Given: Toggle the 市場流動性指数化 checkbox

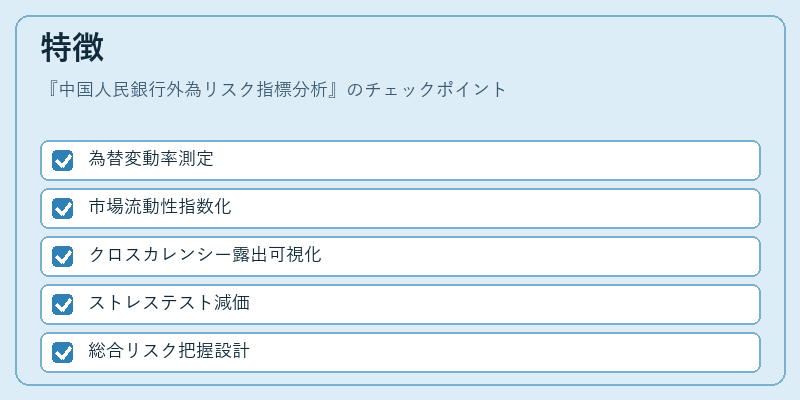Looking at the screenshot, I should pyautogui.click(x=62, y=208).
